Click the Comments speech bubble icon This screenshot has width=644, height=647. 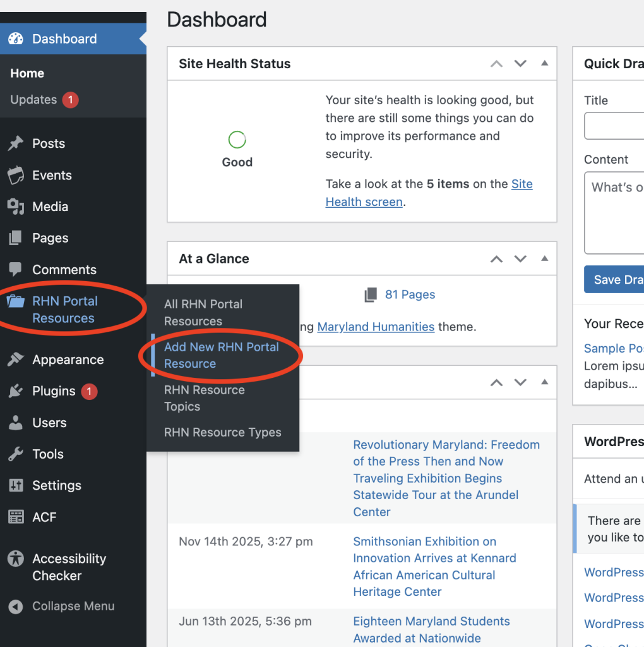pyautogui.click(x=16, y=269)
